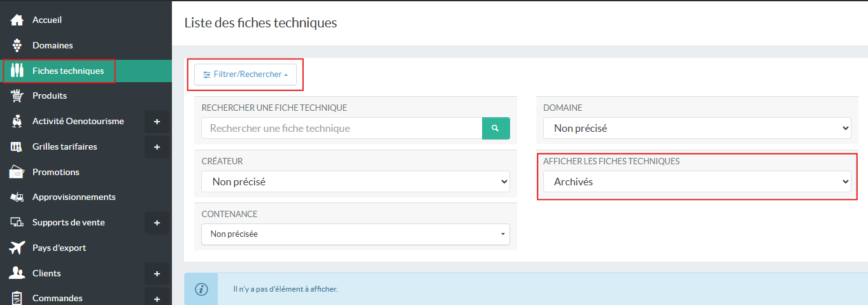The image size is (868, 305).
Task: Open the Domaine dropdown
Action: [x=697, y=128]
